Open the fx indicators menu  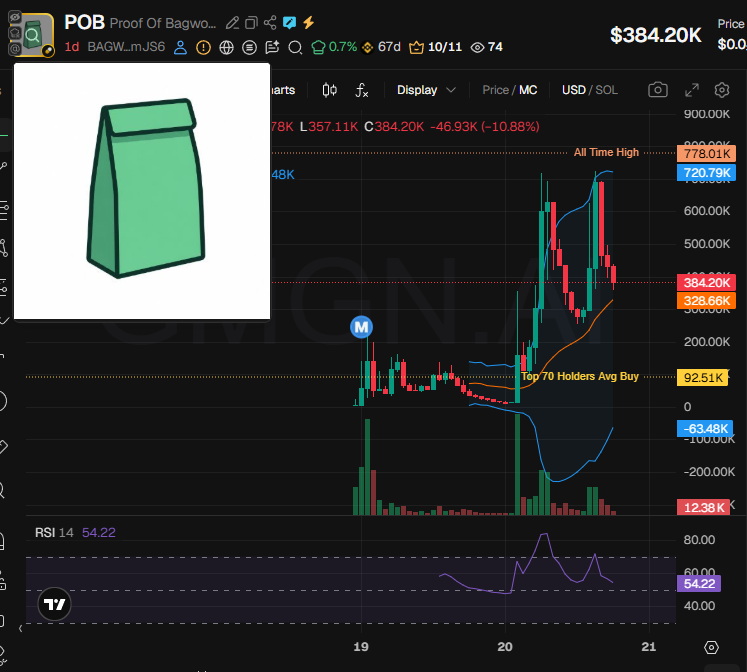tap(362, 90)
